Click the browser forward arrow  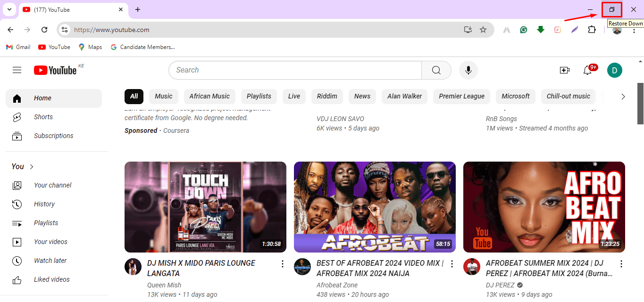click(27, 30)
